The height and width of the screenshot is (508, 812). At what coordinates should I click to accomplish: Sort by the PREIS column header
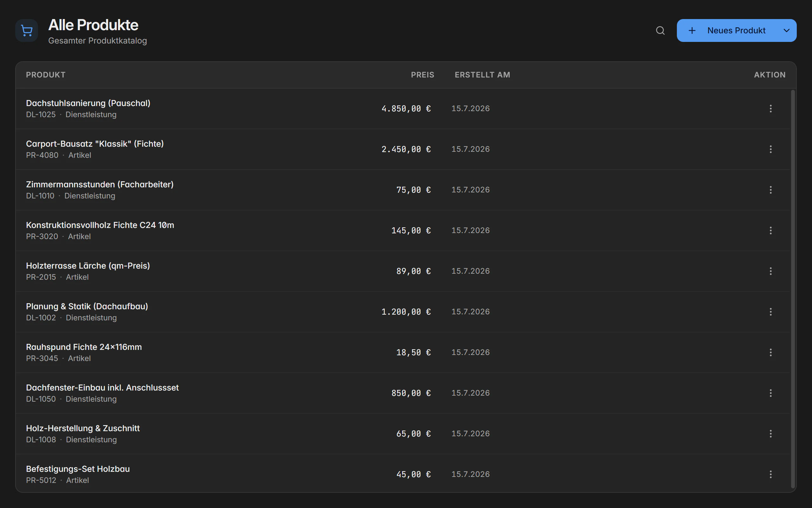tap(422, 75)
